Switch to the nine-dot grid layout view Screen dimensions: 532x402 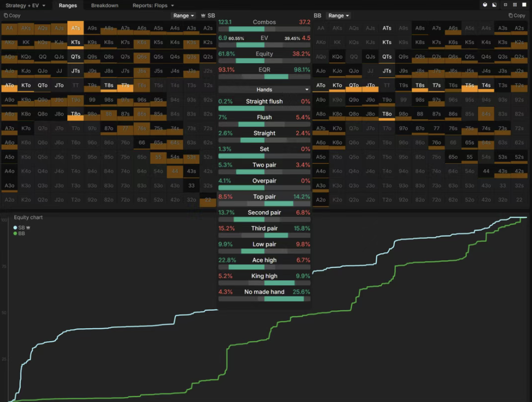[515, 5]
